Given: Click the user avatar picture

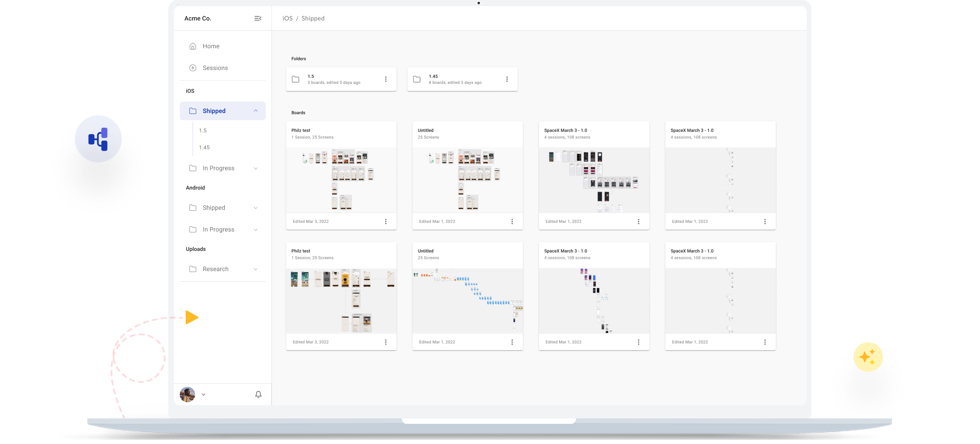Looking at the screenshot, I should [187, 395].
